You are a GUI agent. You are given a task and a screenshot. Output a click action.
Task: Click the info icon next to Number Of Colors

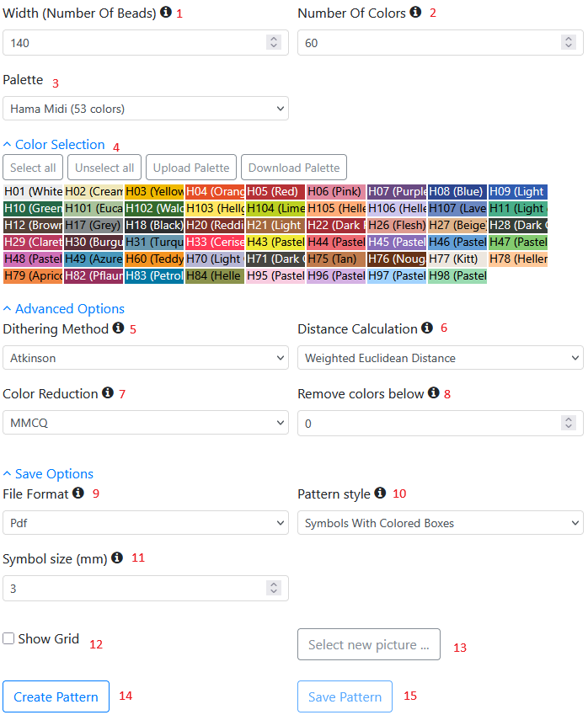click(415, 12)
